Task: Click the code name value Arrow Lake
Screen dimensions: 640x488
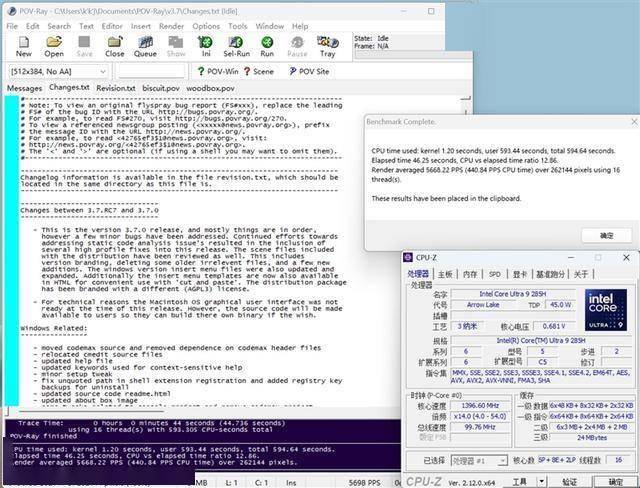Action: 483,305
